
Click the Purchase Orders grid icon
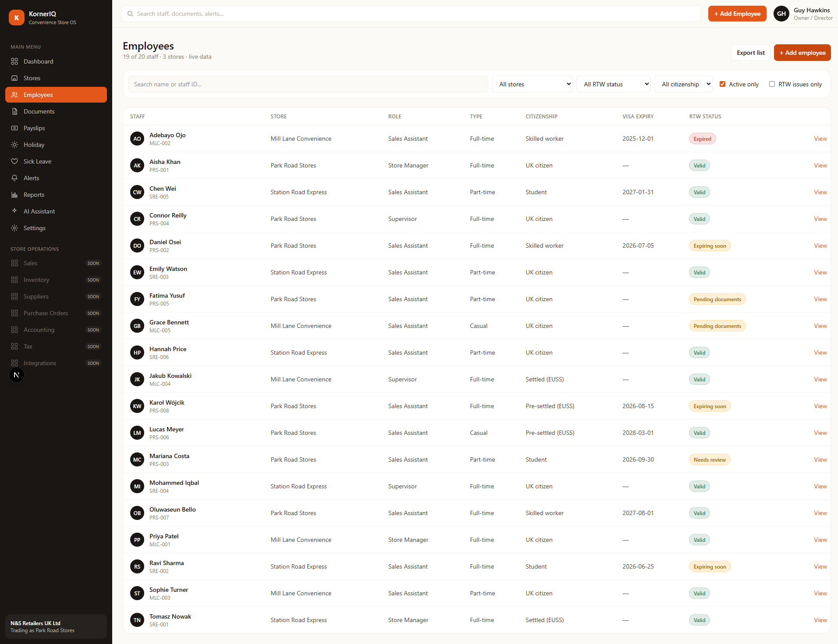coord(14,313)
